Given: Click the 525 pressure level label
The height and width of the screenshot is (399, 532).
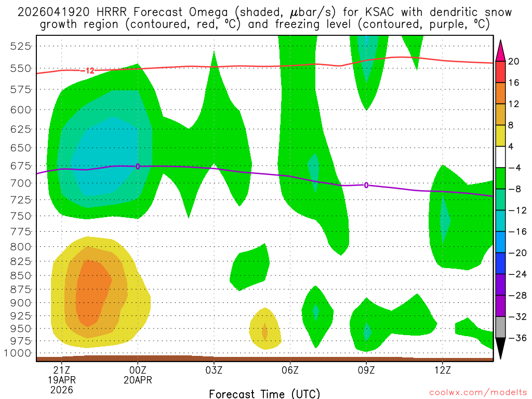Looking at the screenshot, I should 21,46.
